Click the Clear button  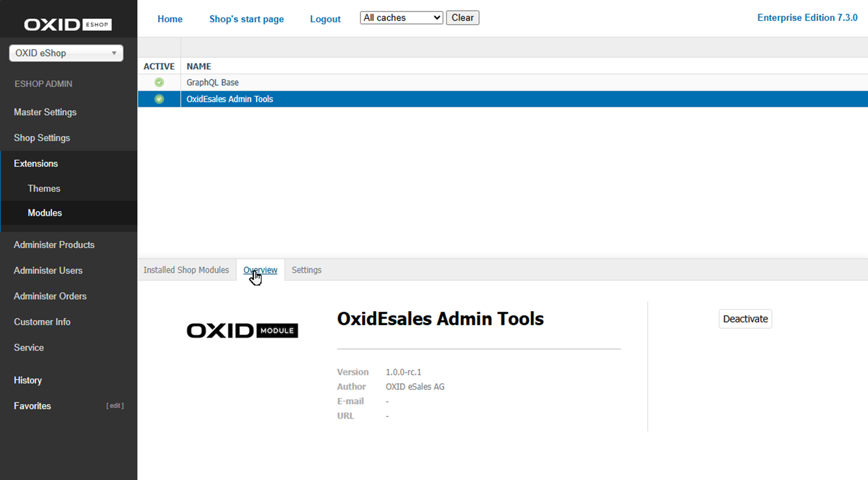coord(462,17)
